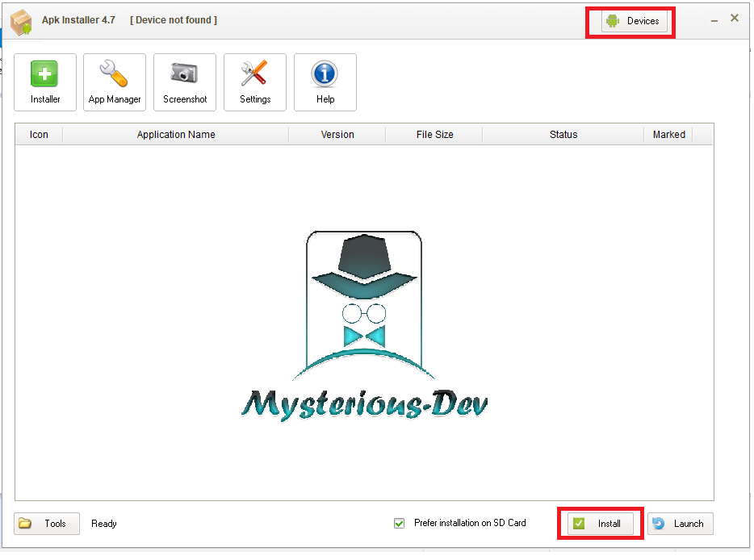754x560 pixels.
Task: Close the Apk Installer window
Action: (x=735, y=18)
